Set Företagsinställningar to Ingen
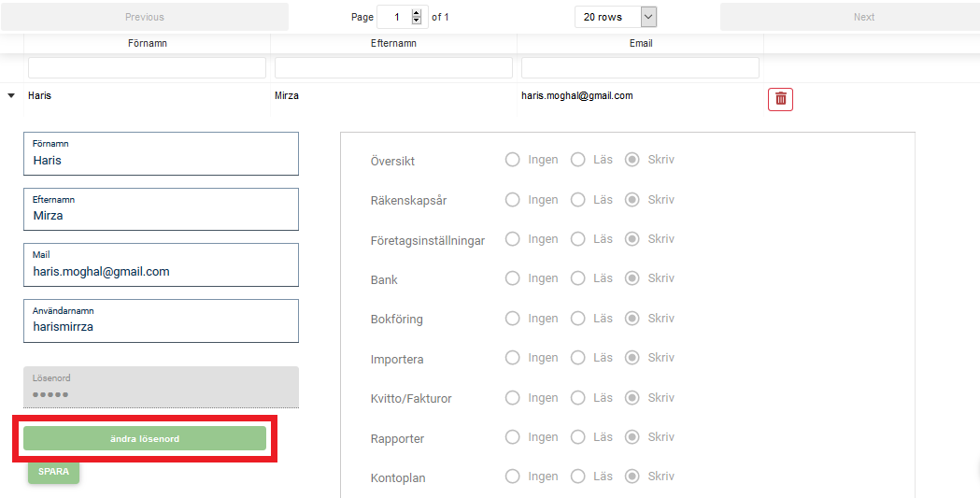This screenshot has width=980, height=498. point(512,239)
